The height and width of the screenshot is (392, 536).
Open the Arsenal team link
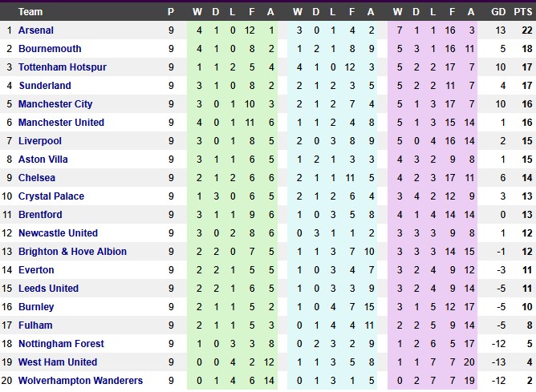(35, 30)
